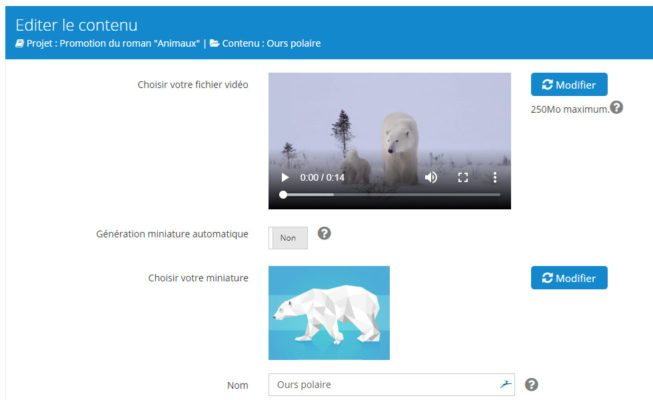The height and width of the screenshot is (400, 653).
Task: Click the polar bear miniature thumbnail
Action: [x=329, y=313]
